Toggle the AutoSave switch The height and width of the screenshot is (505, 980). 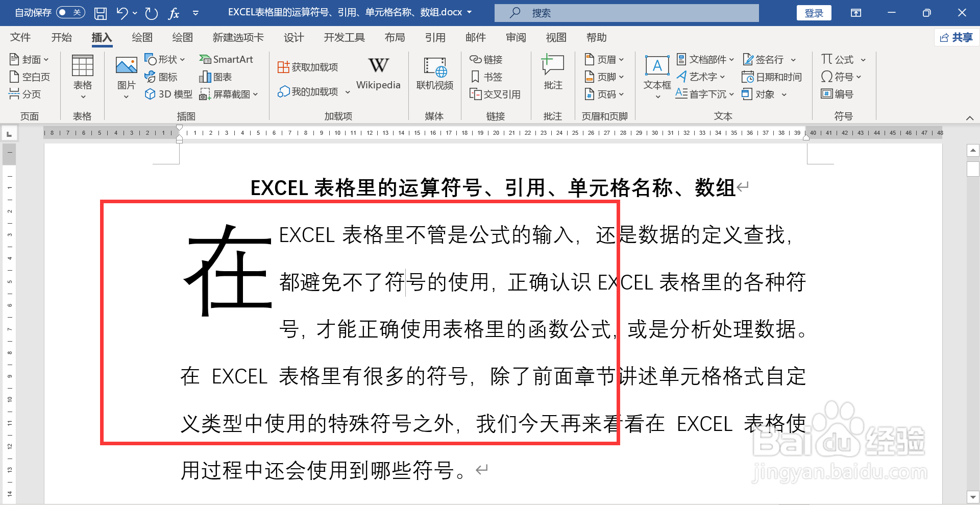pos(70,12)
